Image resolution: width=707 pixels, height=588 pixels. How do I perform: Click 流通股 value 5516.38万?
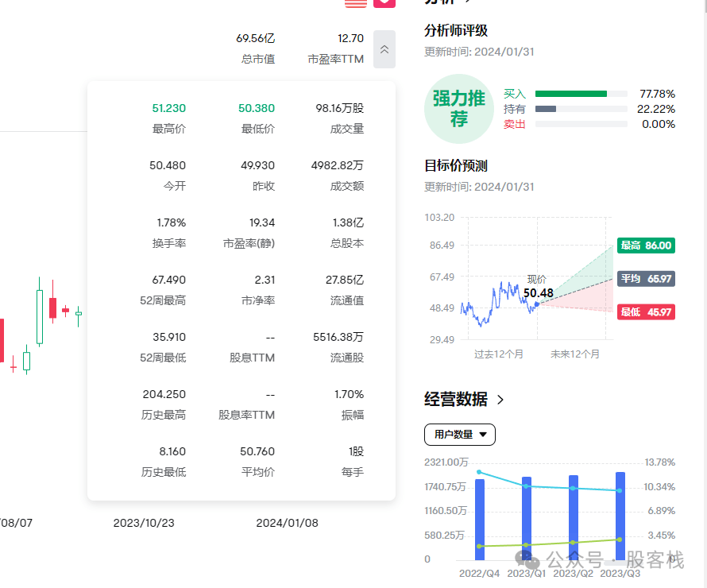tap(338, 337)
